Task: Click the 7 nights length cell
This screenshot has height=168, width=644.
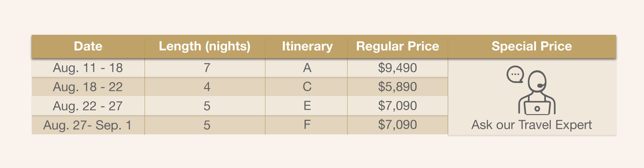Action: tap(205, 68)
